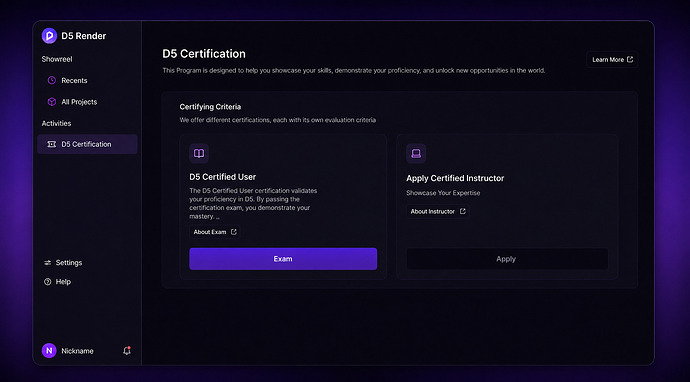Click the open book icon on Certified User card
This screenshot has width=690, height=382.
199,153
